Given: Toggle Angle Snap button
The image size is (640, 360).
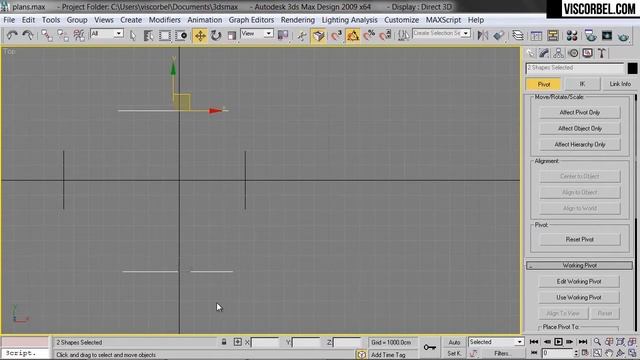Looking at the screenshot, I should 353,36.
